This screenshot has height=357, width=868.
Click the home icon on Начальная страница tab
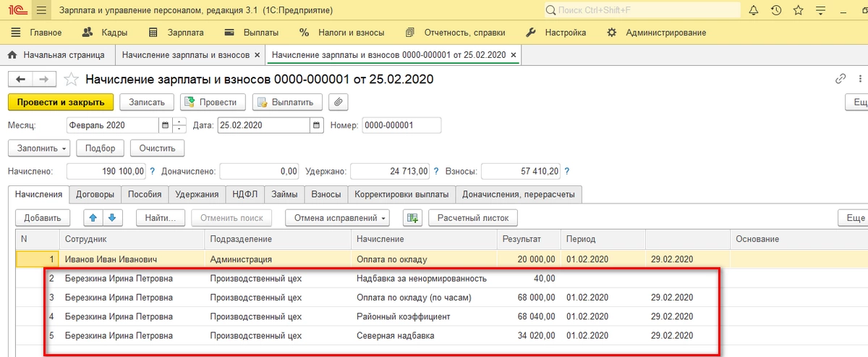tap(13, 55)
